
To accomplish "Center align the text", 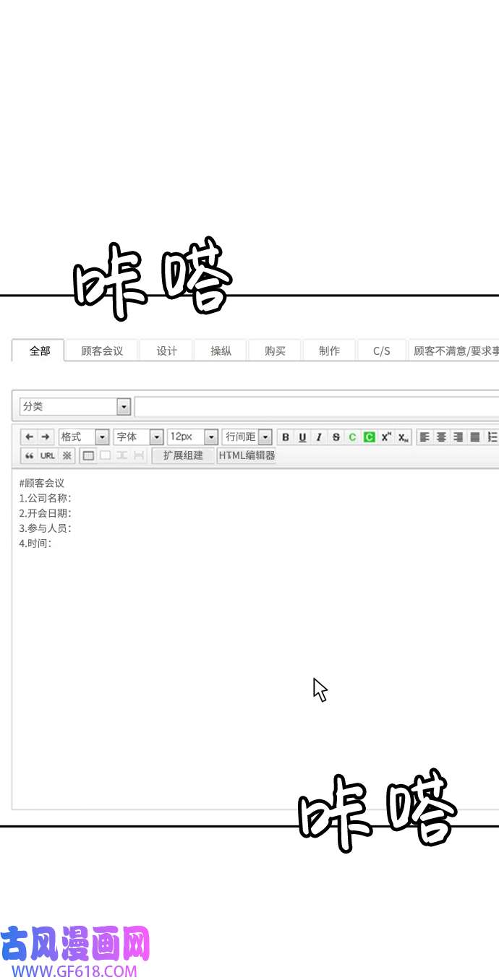I will coord(441,437).
